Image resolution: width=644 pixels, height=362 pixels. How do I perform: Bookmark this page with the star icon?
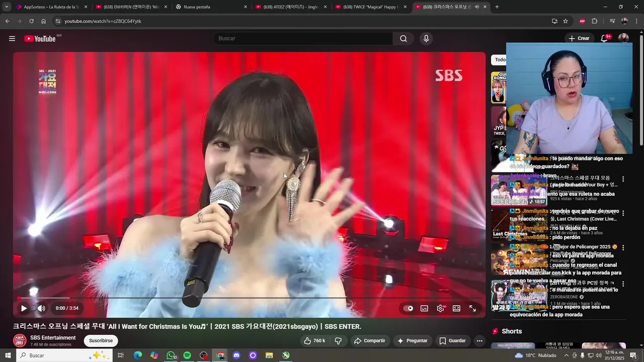pos(566,21)
